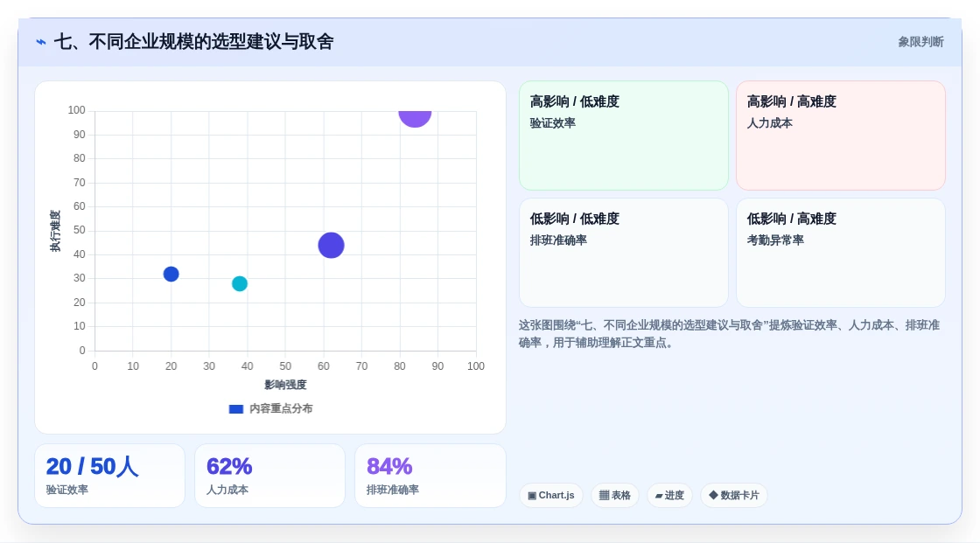Open the 高影响 / 高难度 quadrant card
Viewport: 980px width, 543px height.
tap(841, 136)
